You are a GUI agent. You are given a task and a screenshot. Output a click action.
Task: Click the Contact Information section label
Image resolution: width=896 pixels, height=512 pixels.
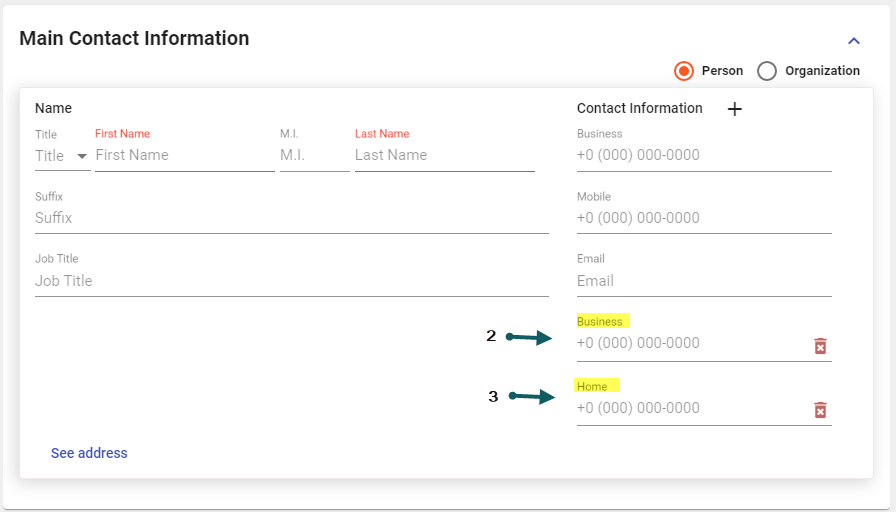pos(639,108)
